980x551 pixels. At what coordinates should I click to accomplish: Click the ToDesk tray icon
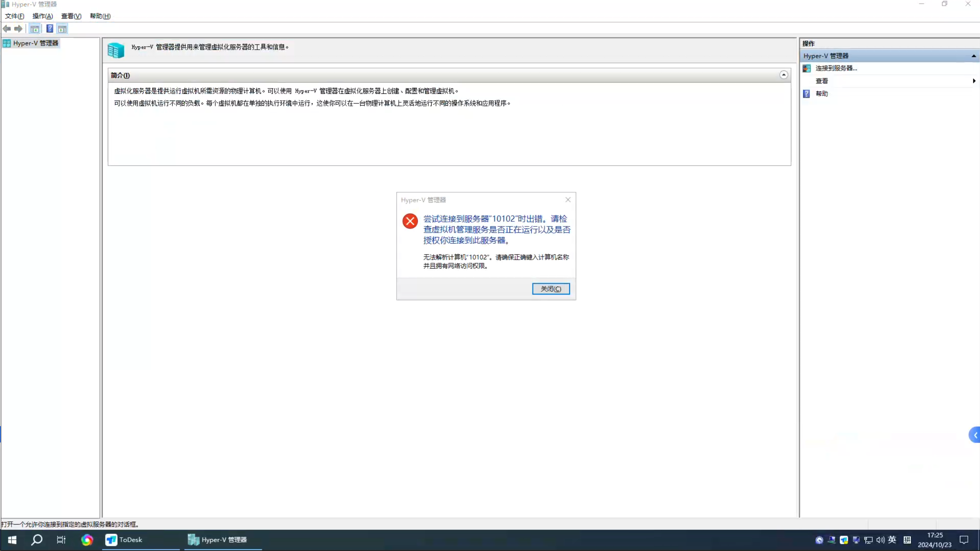pyautogui.click(x=844, y=540)
